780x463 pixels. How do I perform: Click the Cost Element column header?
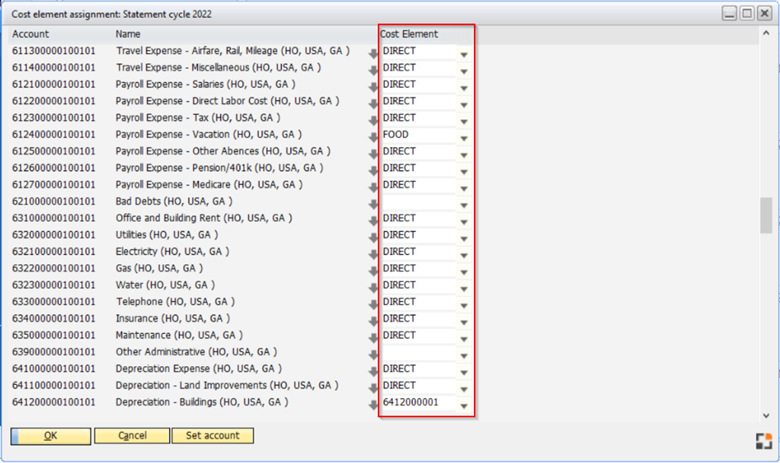[x=409, y=34]
